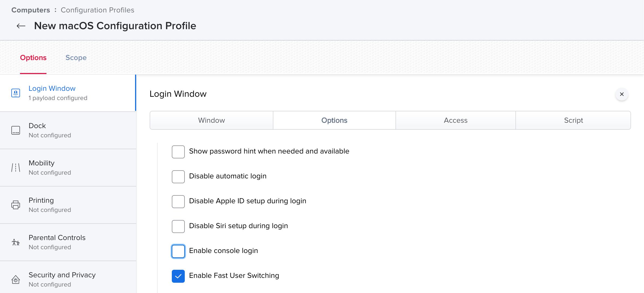
Task: Click the Mobility payload icon
Action: 16,168
